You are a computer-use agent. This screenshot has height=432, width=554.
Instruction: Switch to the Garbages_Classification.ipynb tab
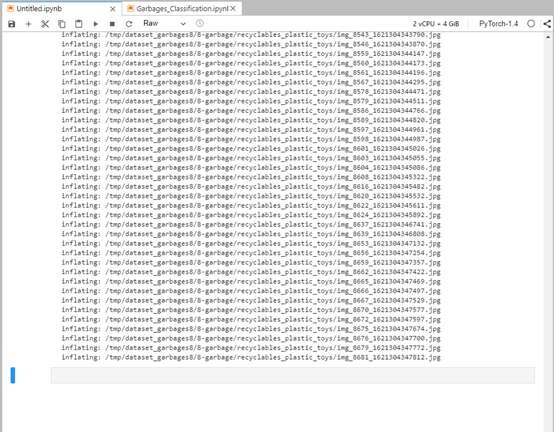click(182, 8)
